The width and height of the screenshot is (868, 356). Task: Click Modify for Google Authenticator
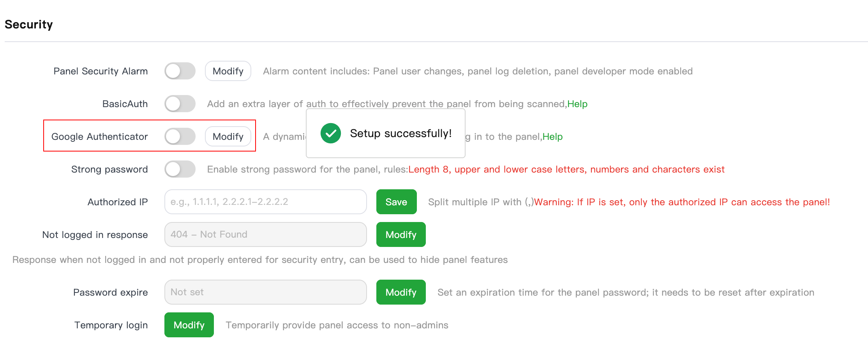(x=228, y=136)
